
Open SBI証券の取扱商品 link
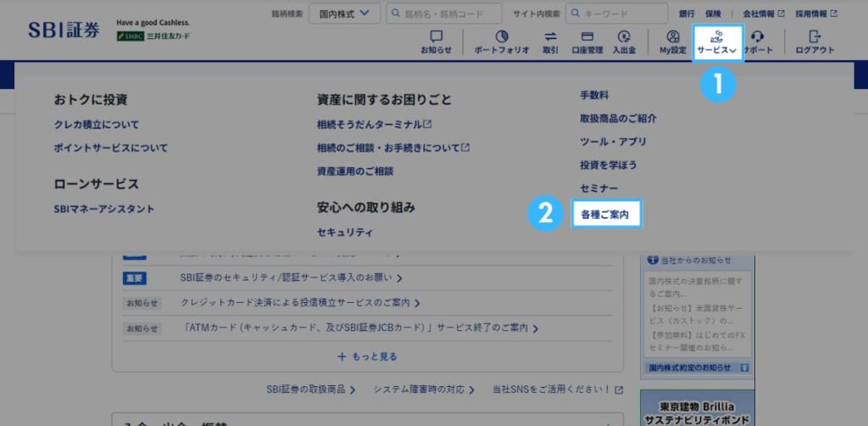(x=310, y=390)
